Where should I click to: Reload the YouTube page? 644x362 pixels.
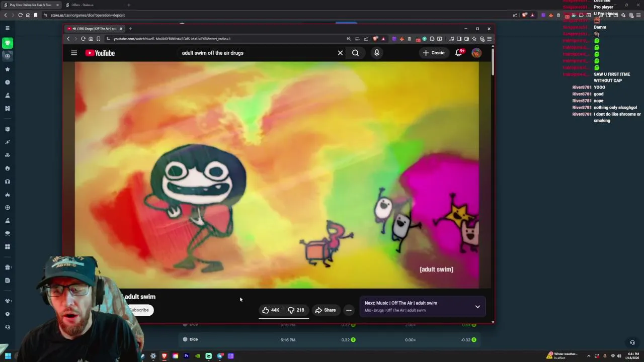click(83, 39)
